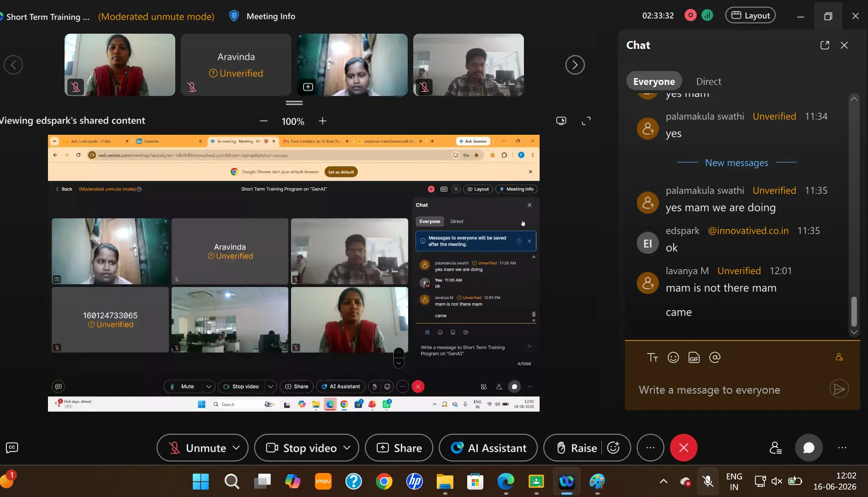Open taskbar Search
868x497 pixels.
(x=232, y=482)
